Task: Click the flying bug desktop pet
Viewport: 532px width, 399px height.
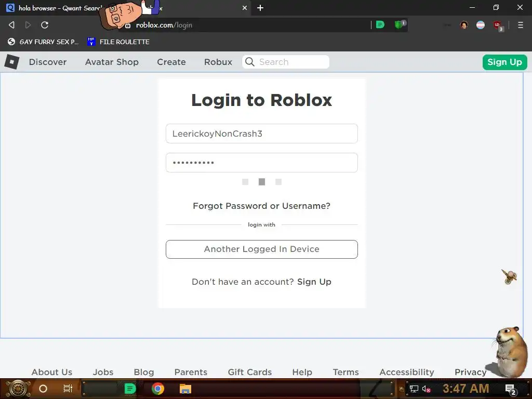Action: point(509,276)
